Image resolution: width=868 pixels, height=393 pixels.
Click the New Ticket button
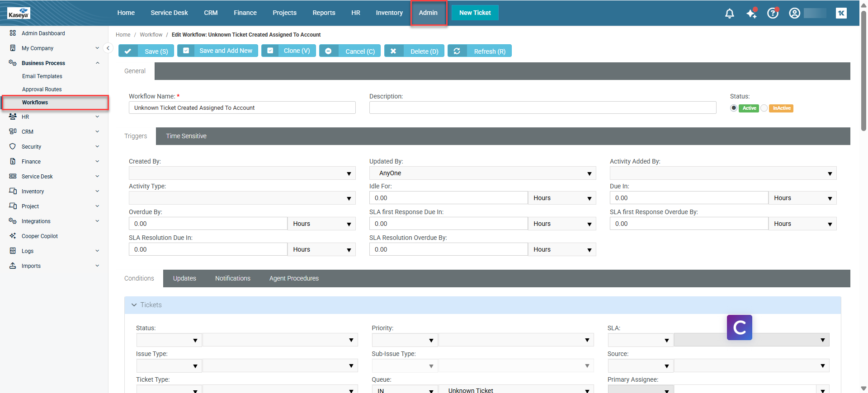(x=475, y=13)
